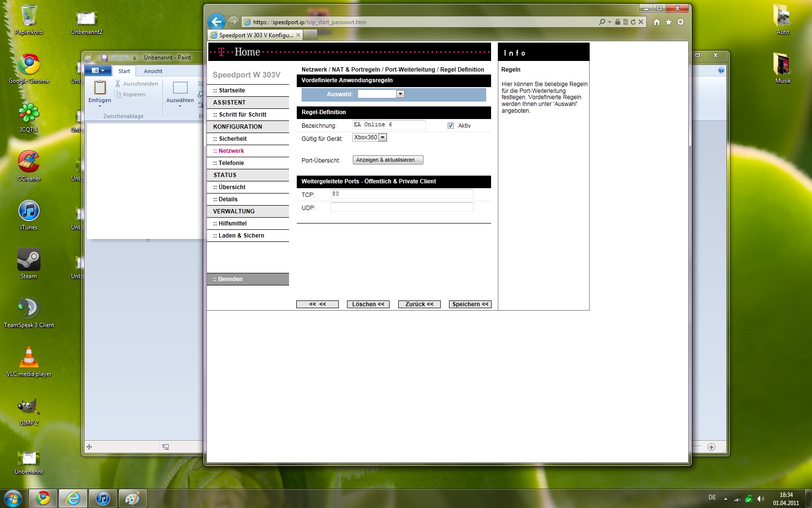Expand the Auswählen dropdown arrow in Paint
Screen dimensions: 812x508
180,105
